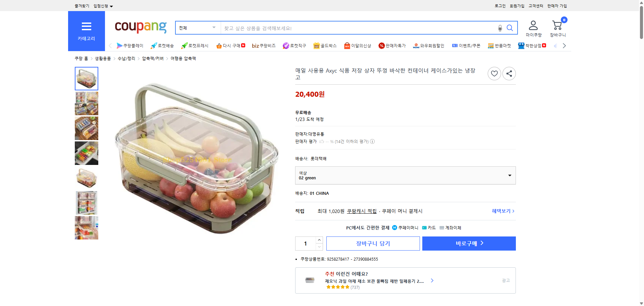Open the 이벤트/쿠폰 menu item
644x306 pixels.
(466, 46)
